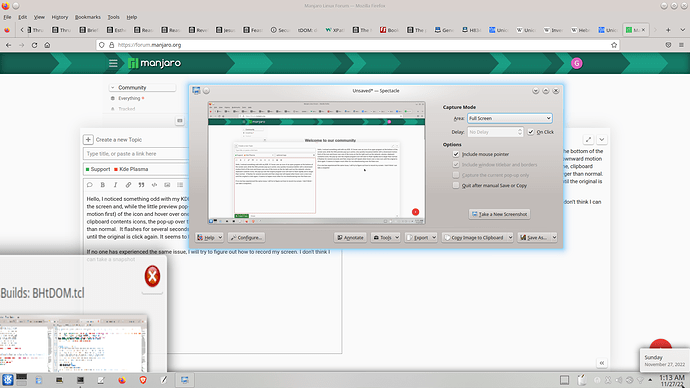Viewport: 690px width, 388px height.
Task: Reload the page with the Firefox refresh icon
Action: point(34,45)
